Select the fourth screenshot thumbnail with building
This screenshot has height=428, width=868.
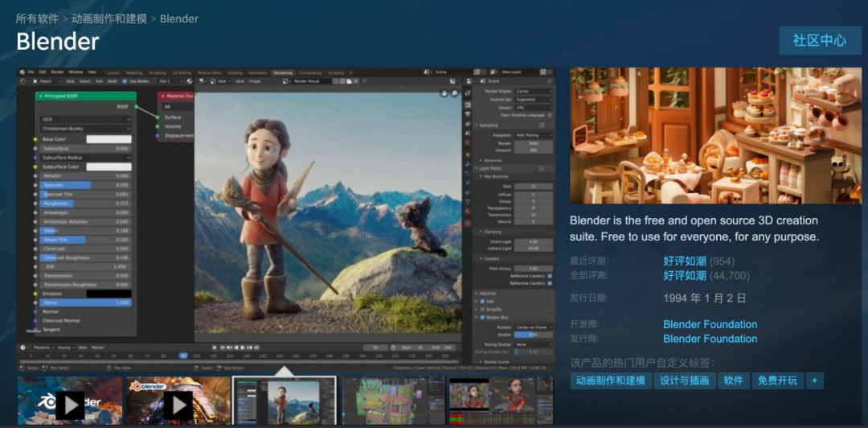point(393,401)
